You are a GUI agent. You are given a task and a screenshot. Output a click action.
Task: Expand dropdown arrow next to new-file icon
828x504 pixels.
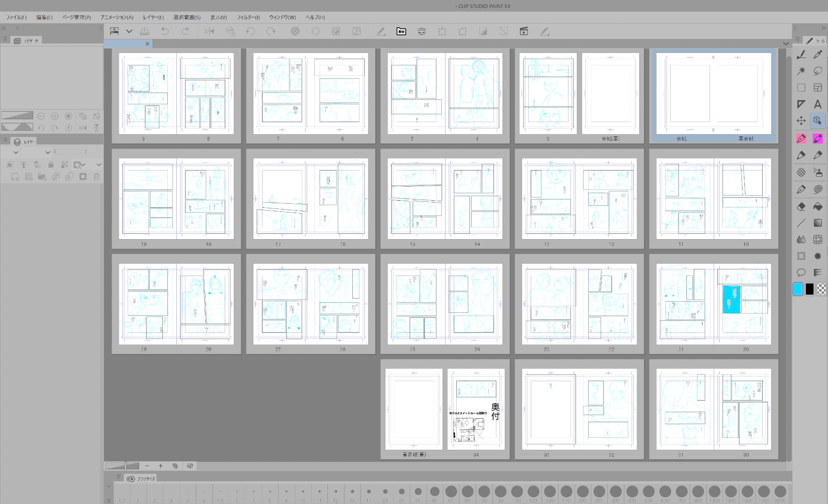tap(129, 31)
